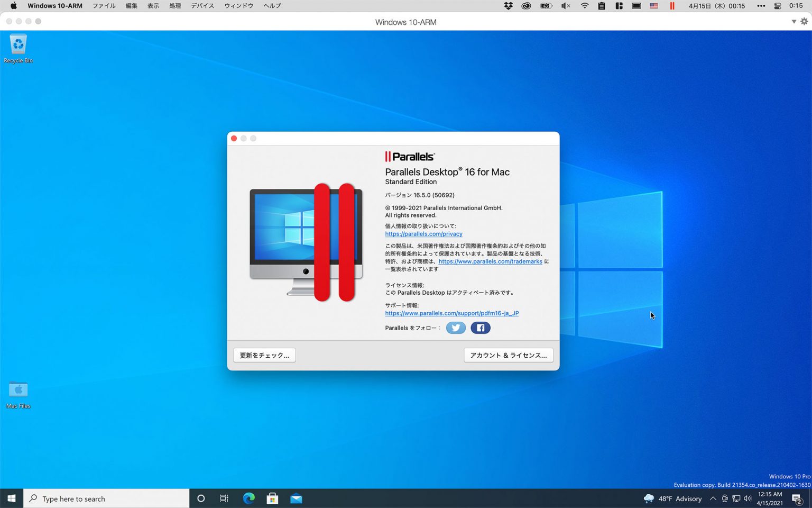
Task: Click the volume speaker icon in the tray
Action: click(x=748, y=498)
